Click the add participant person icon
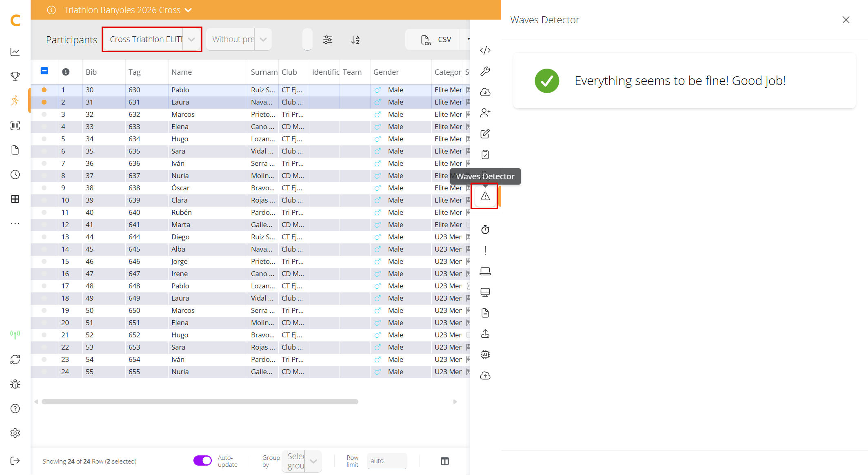 coord(485,113)
